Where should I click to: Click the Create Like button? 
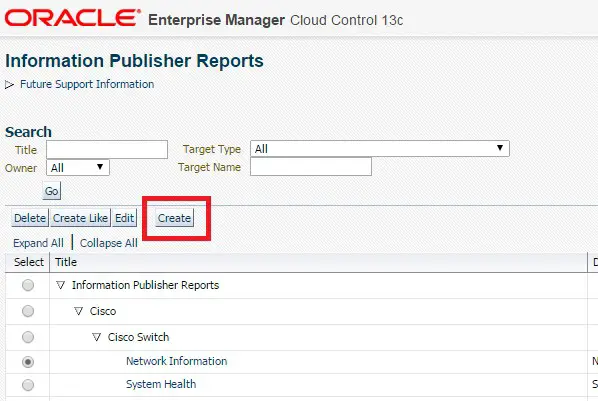(80, 218)
